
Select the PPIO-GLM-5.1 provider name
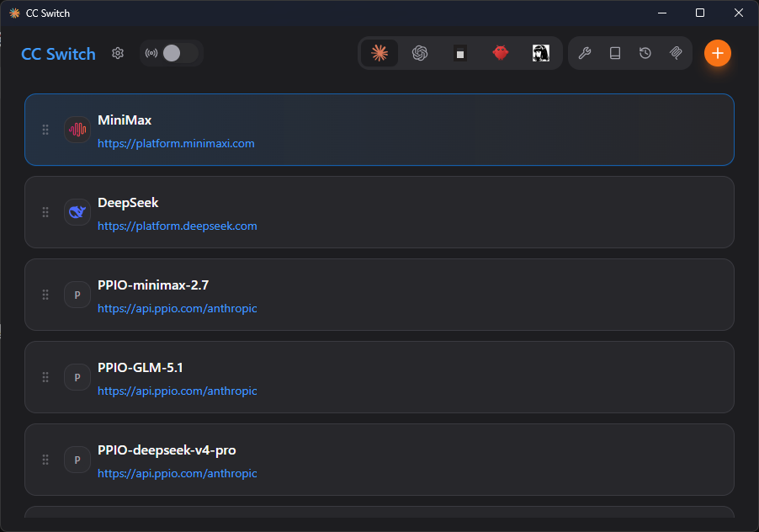141,367
